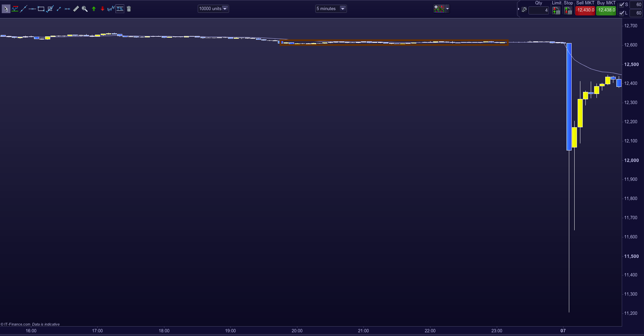Click the magnifying glass zoom tool
The image size is (644, 336).
85,9
